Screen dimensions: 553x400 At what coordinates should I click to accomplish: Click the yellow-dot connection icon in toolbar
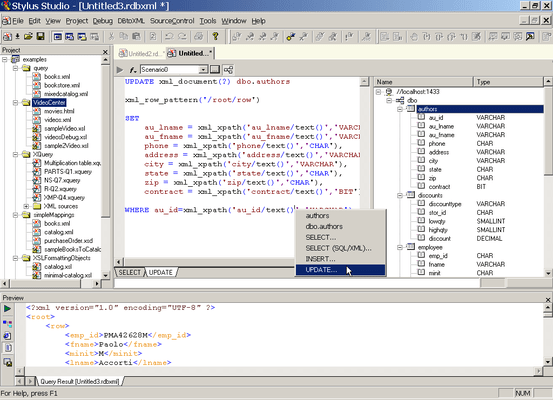click(291, 36)
